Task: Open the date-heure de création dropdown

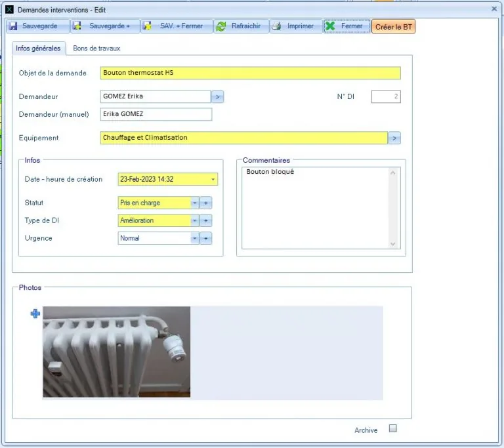Action: pyautogui.click(x=213, y=179)
